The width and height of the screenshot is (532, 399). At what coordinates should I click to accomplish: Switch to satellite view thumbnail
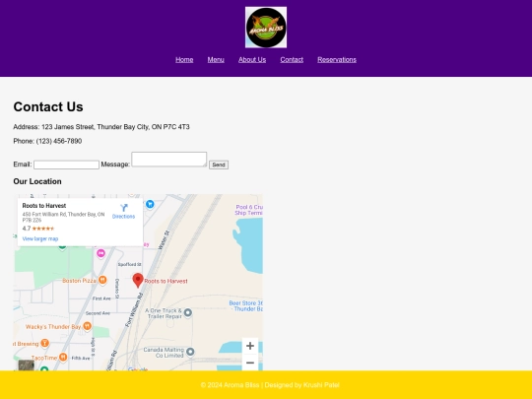27,366
